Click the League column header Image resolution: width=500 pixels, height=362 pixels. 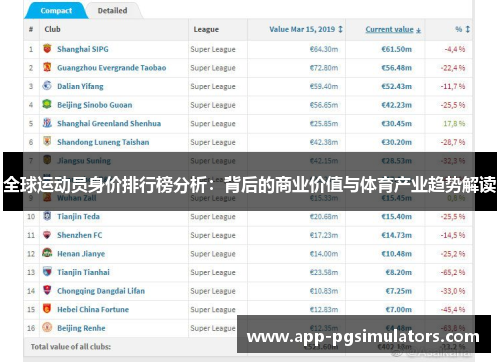(206, 29)
